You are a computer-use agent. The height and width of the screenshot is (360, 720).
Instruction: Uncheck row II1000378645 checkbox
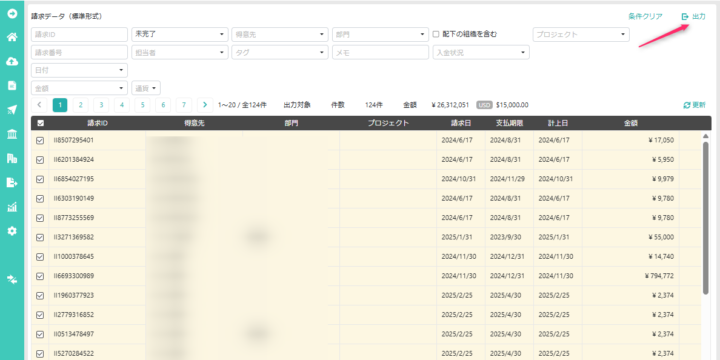point(40,257)
